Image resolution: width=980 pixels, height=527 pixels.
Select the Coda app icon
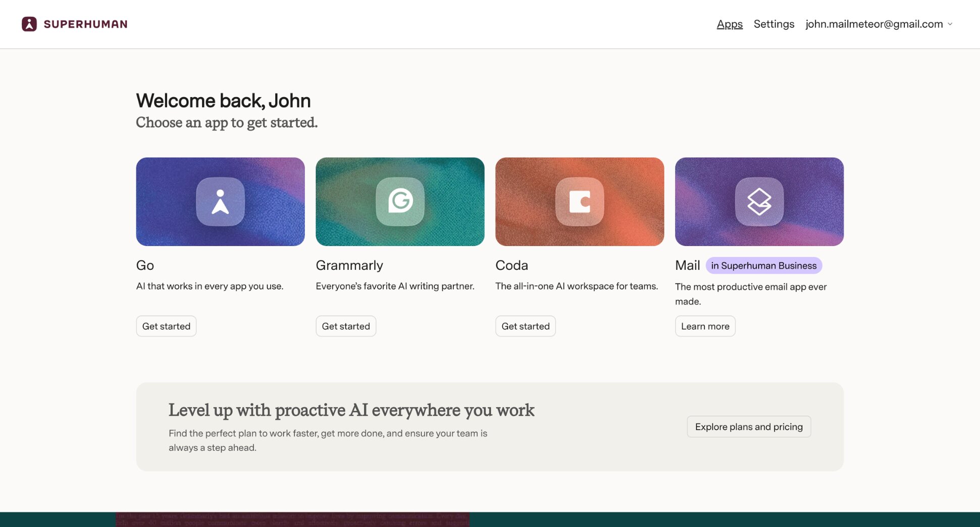[x=580, y=201]
